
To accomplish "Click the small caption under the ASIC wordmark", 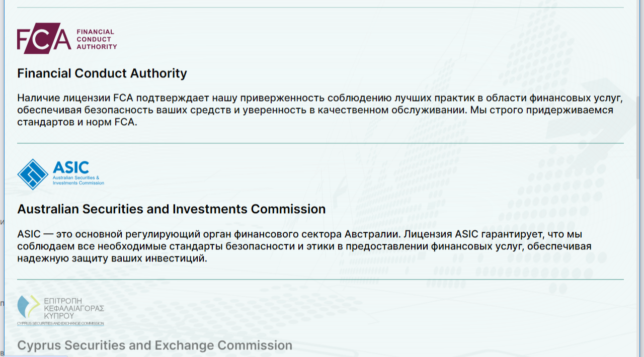I will pos(78,181).
